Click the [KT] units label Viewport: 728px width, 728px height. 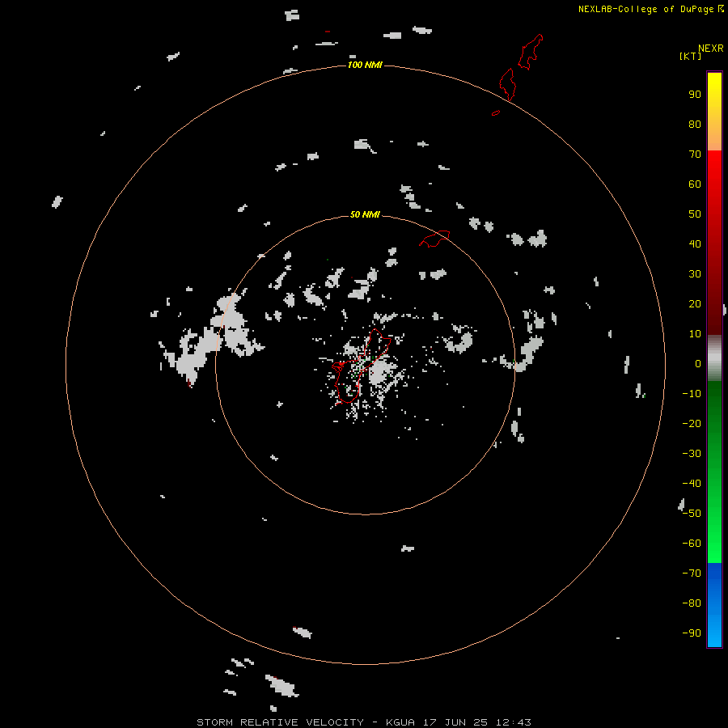point(691,56)
